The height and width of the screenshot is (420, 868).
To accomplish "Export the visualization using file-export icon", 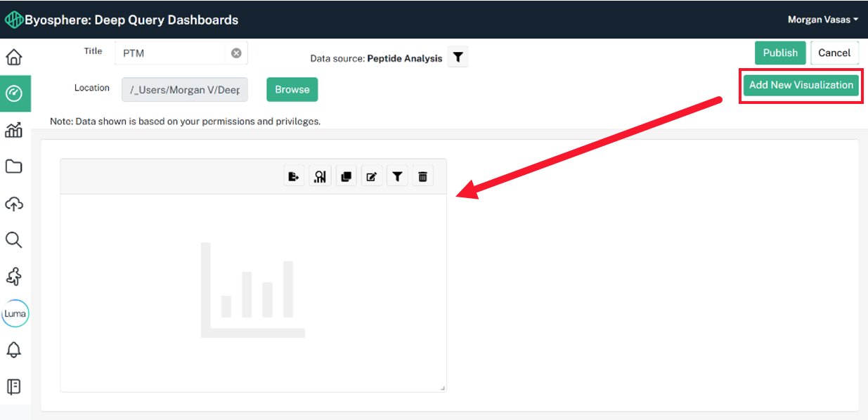I will click(294, 176).
